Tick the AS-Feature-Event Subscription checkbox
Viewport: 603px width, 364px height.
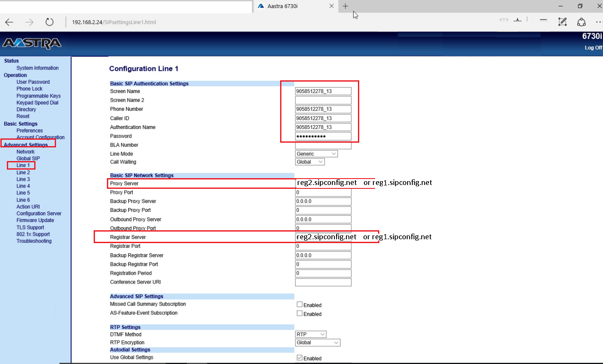(299, 313)
